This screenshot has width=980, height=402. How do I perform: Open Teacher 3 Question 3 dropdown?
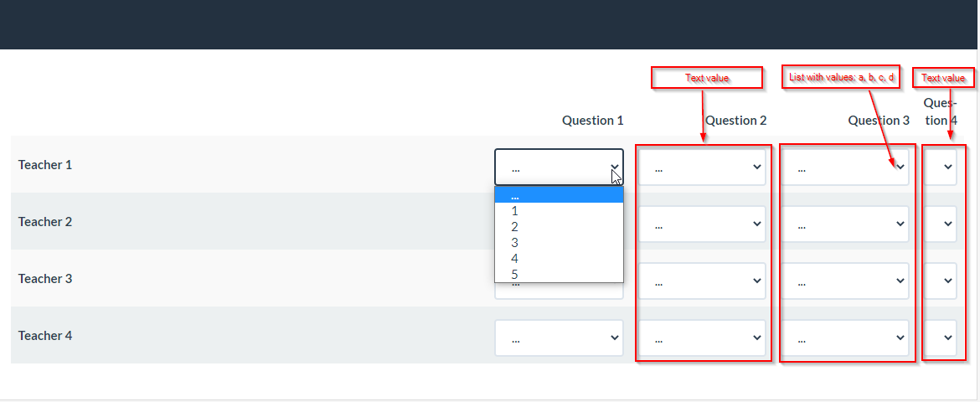845,281
